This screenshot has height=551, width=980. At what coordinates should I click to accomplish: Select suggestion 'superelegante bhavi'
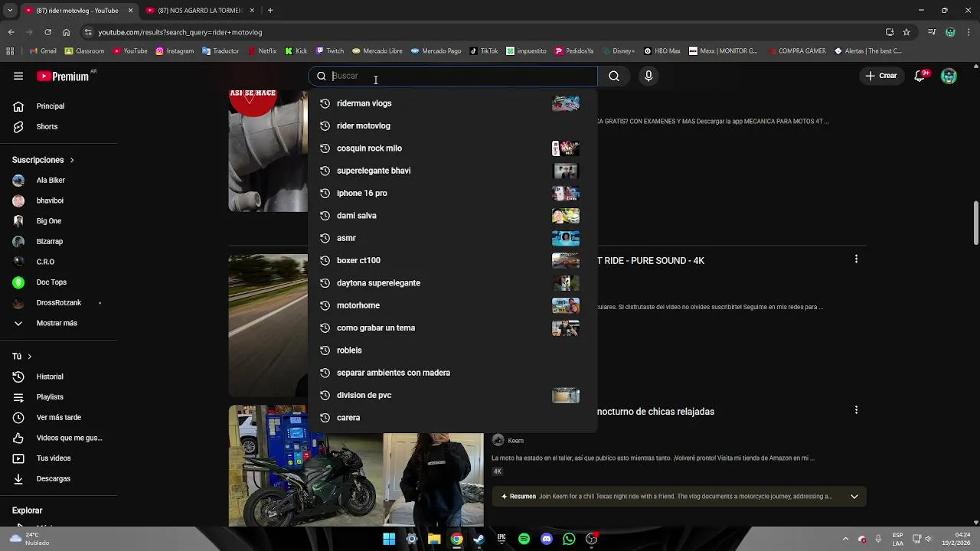click(452, 171)
